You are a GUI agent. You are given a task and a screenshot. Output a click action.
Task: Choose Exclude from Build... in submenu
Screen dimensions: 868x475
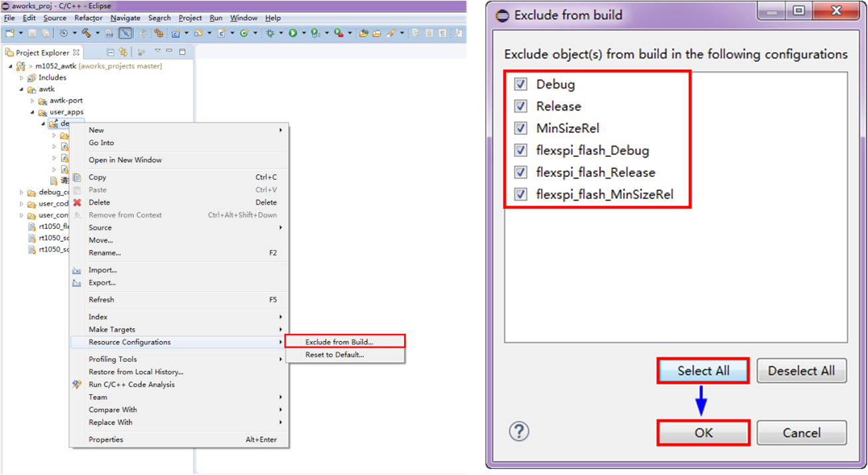(339, 342)
